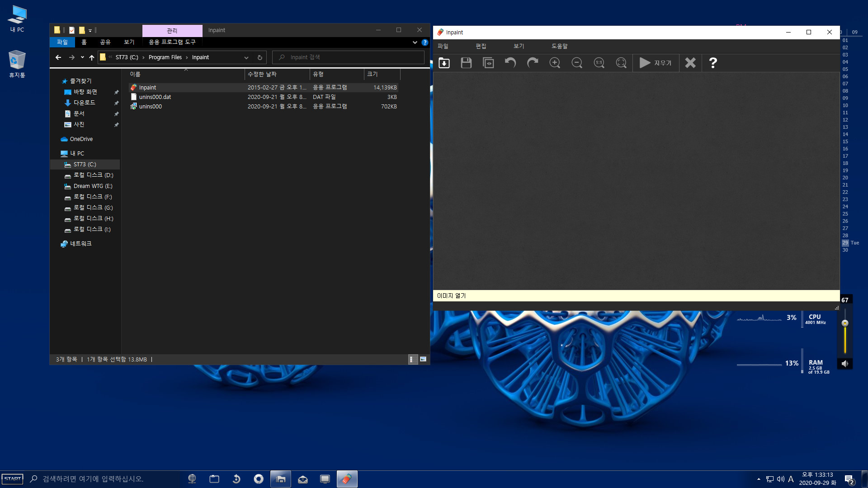This screenshot has width=868, height=488.
Task: Click the preview original image icon in Inpaint
Action: point(488,63)
